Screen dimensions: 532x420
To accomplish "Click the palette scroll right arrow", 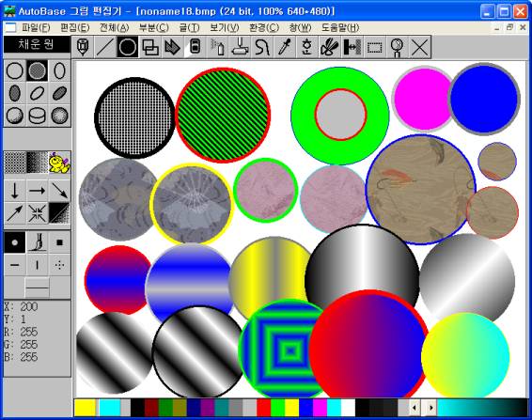I will click(430, 408).
